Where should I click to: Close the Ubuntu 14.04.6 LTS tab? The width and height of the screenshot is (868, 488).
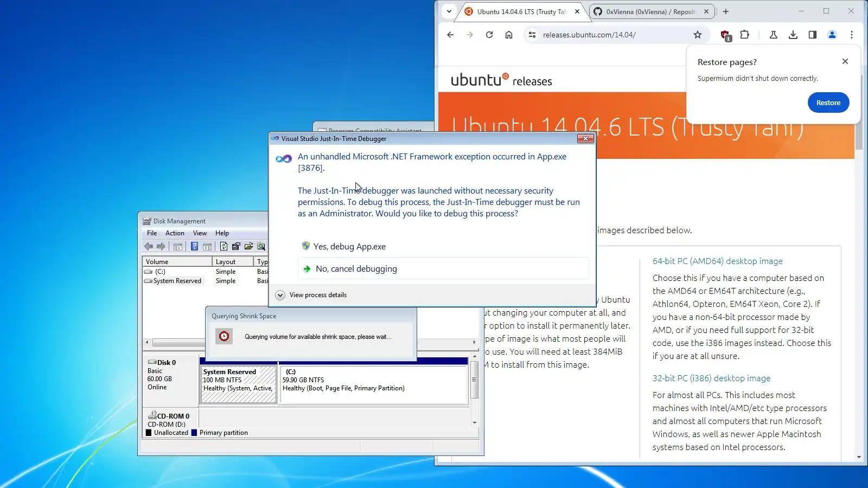(x=577, y=11)
